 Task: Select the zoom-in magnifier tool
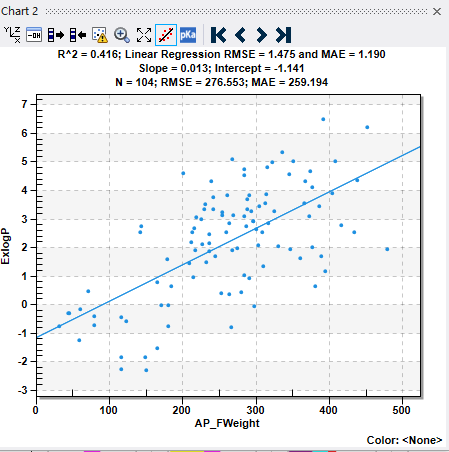(122, 35)
